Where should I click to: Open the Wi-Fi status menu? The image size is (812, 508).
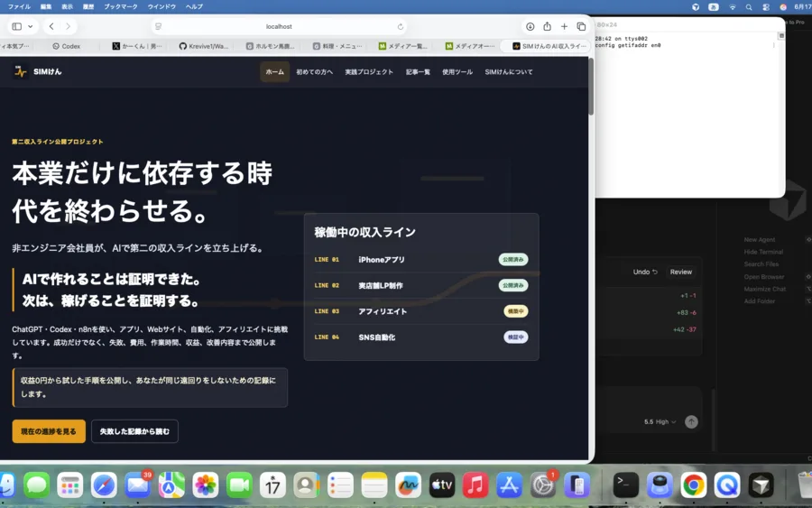[733, 7]
